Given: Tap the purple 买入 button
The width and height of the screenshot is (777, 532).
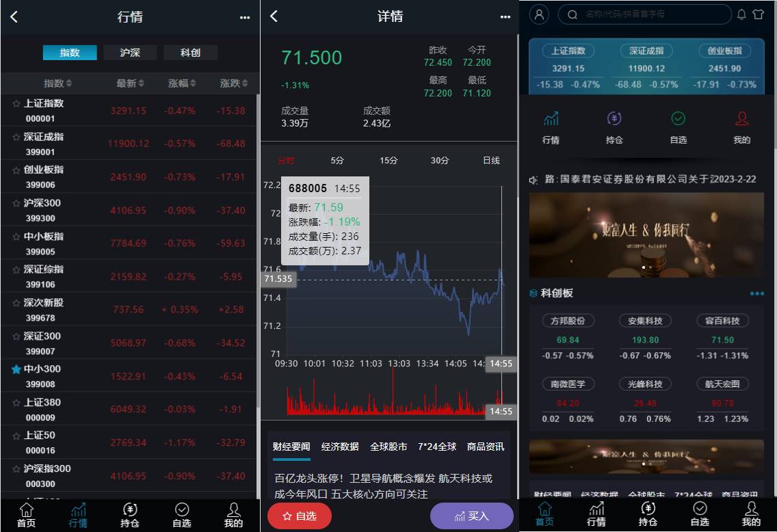Looking at the screenshot, I should click(472, 516).
